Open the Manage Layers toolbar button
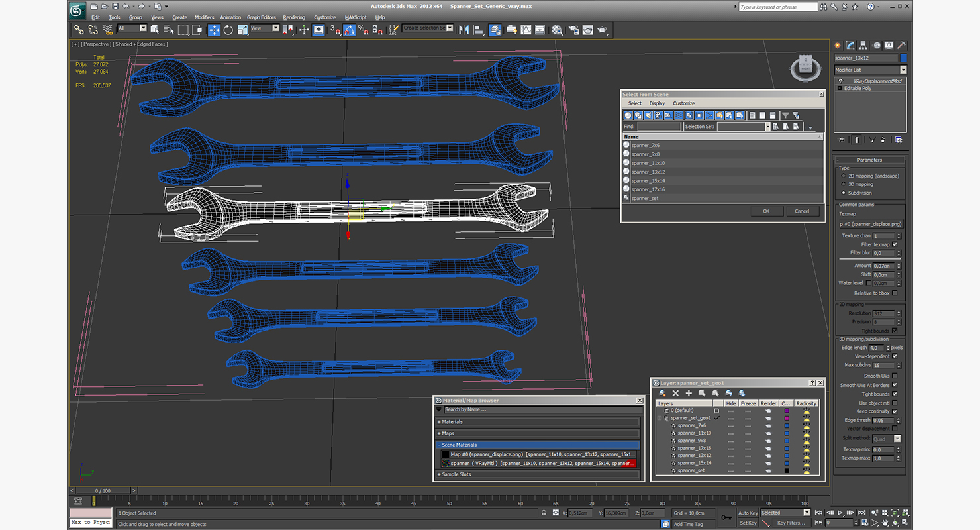This screenshot has height=530, width=980. [495, 30]
